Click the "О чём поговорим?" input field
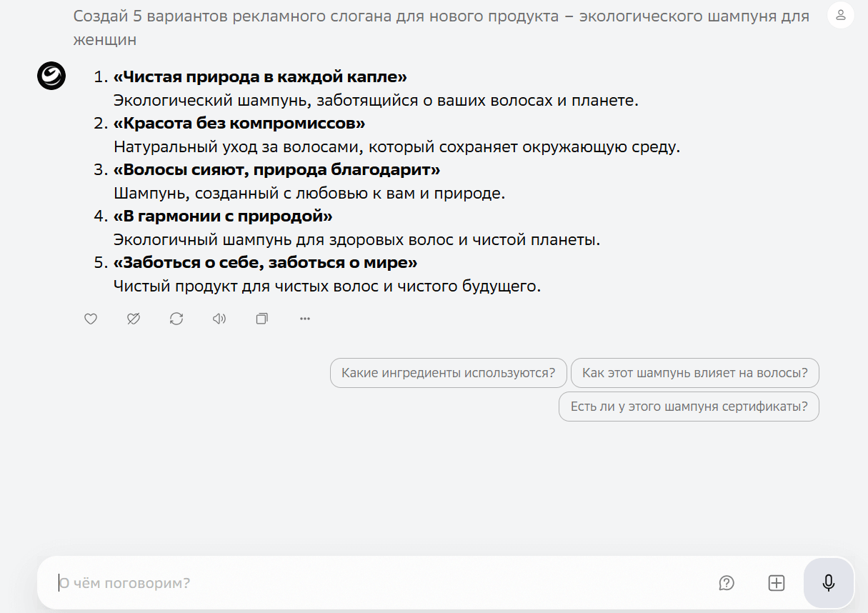The image size is (868, 613). pyautogui.click(x=286, y=582)
